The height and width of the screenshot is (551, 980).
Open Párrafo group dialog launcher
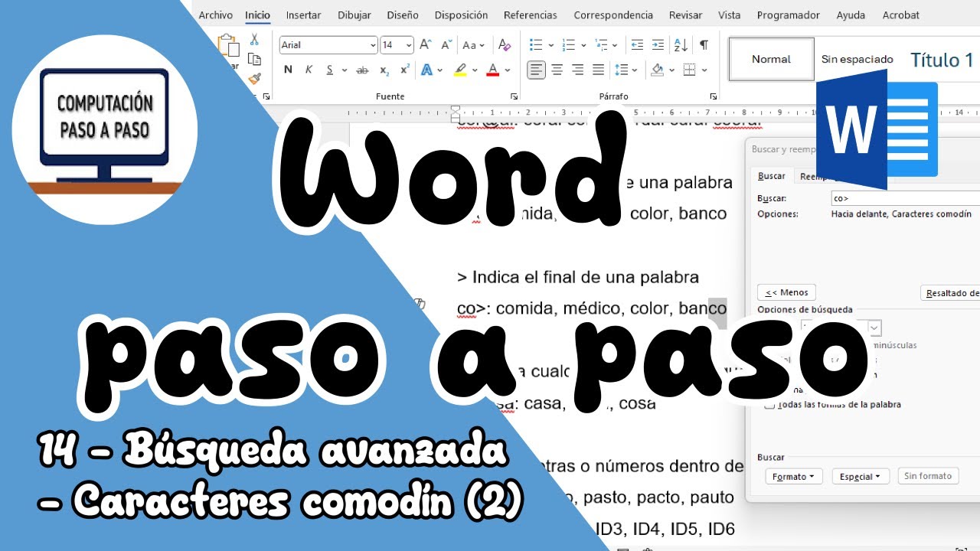713,96
